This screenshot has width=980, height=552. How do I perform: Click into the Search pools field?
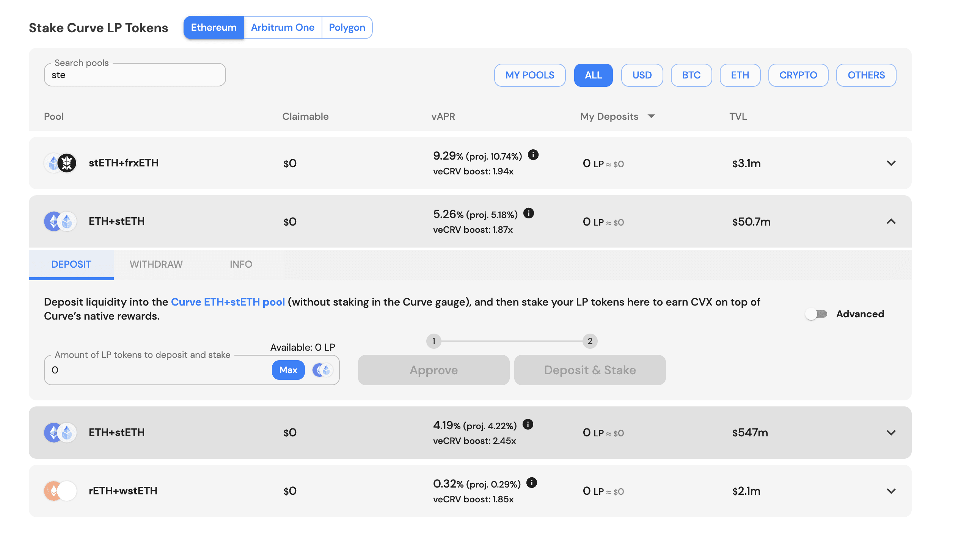pos(135,75)
